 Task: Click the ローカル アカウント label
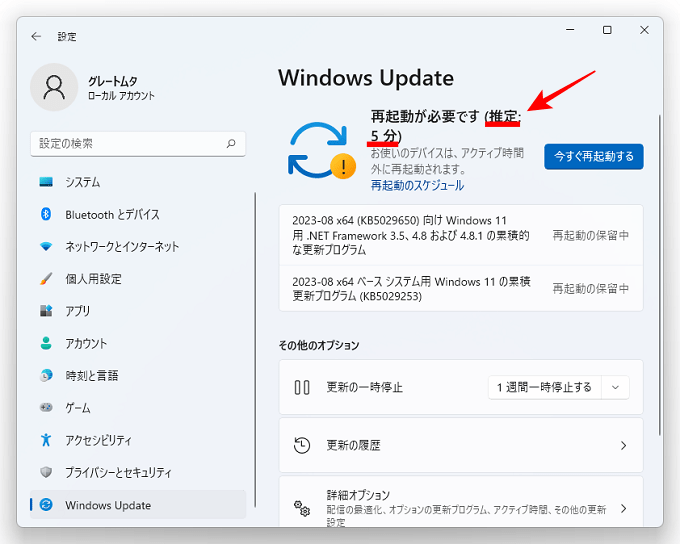point(121,96)
